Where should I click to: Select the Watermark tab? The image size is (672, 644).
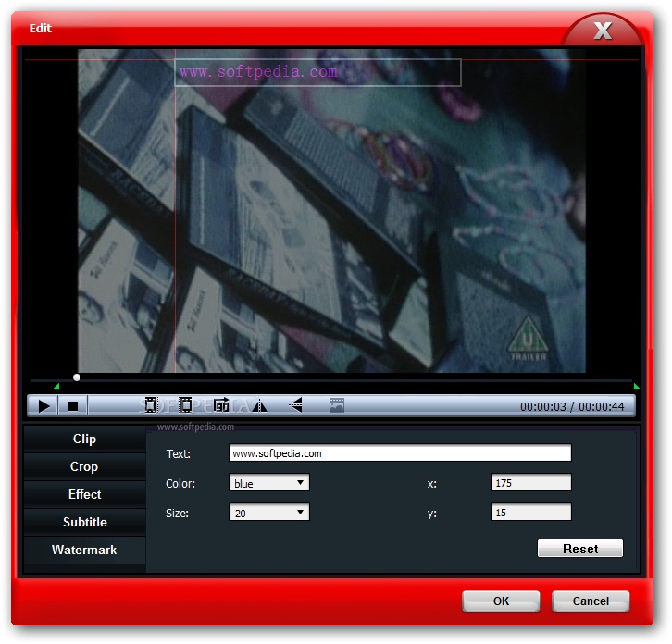tap(84, 550)
